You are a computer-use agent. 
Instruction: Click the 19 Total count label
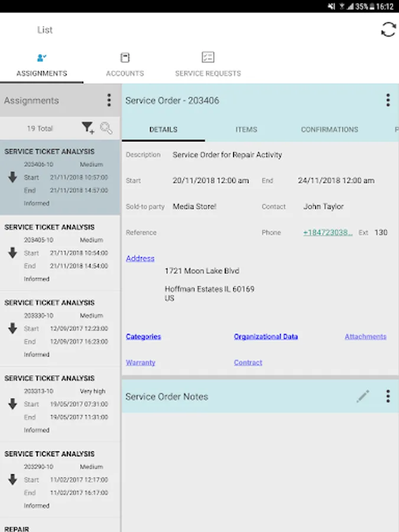coord(40,128)
